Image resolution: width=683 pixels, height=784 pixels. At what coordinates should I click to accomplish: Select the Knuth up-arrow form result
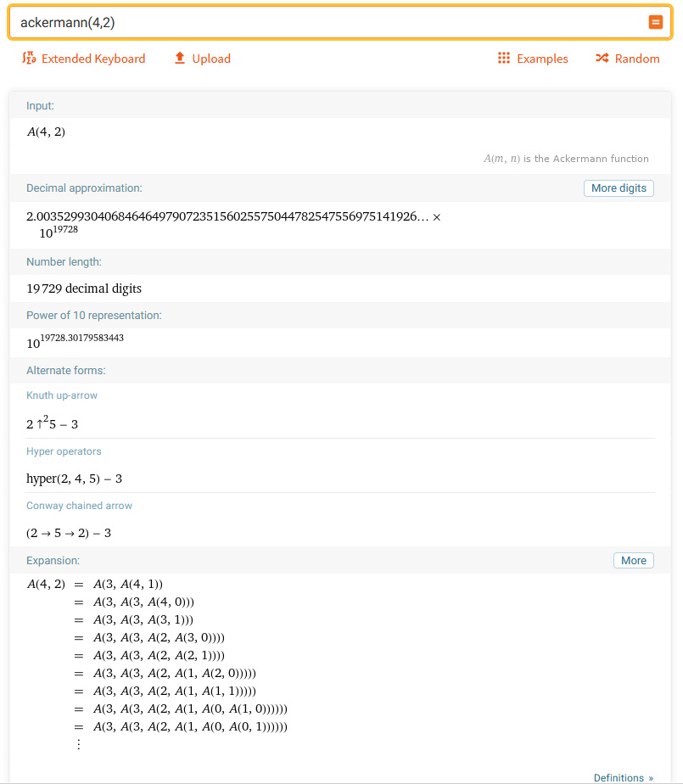coord(53,423)
